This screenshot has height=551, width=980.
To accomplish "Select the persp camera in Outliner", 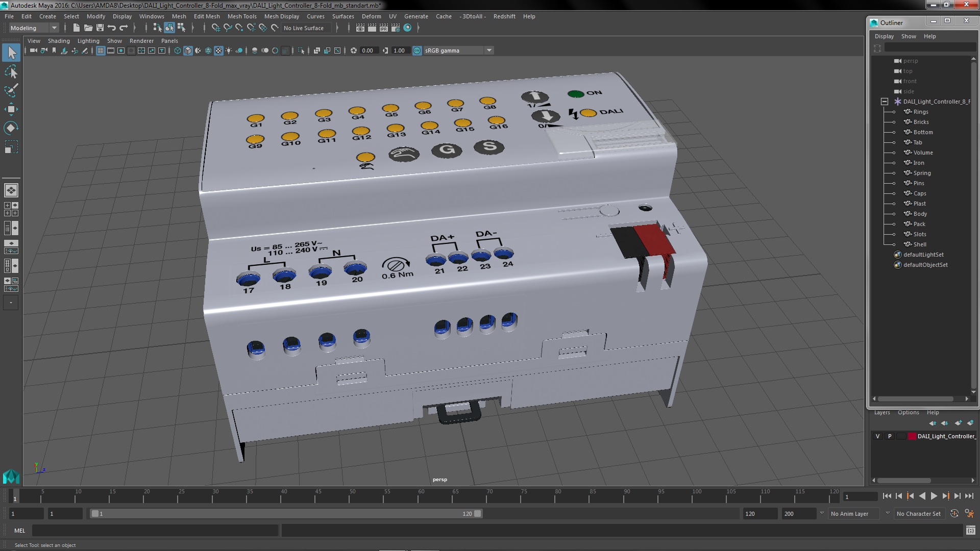I will (911, 61).
